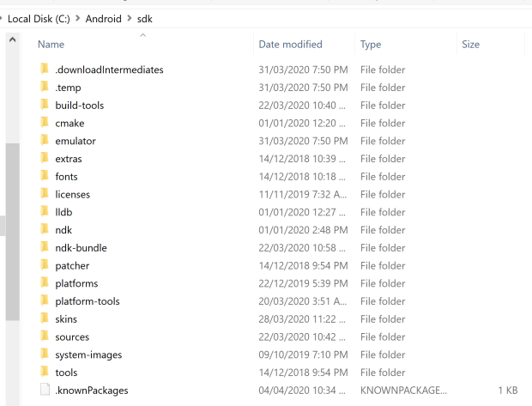This screenshot has height=406, width=532.
Task: Click the .temp folder icon
Action: (45, 87)
